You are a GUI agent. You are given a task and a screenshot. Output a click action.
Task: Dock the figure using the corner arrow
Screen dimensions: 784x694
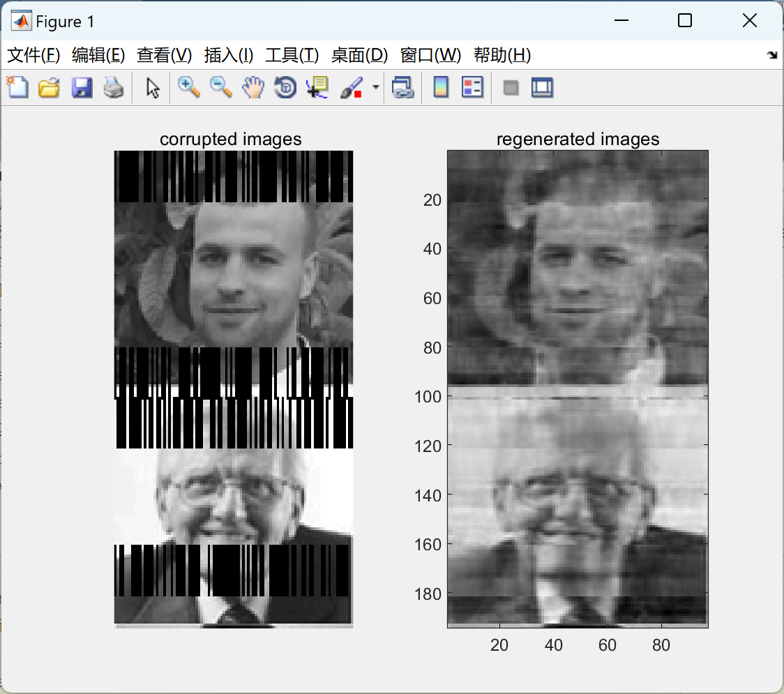(x=772, y=55)
